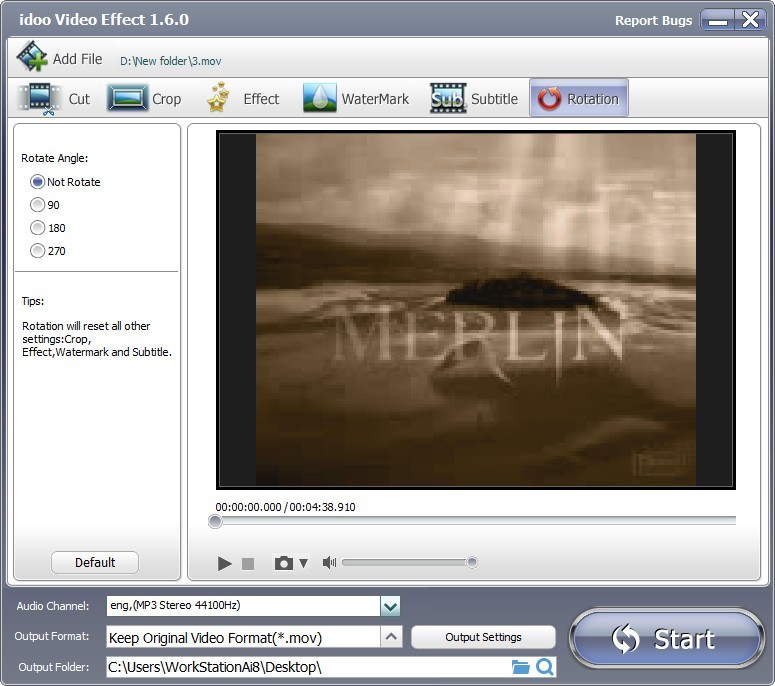This screenshot has width=775, height=686.
Task: Switch to the WaterMark tab
Action: 356,98
